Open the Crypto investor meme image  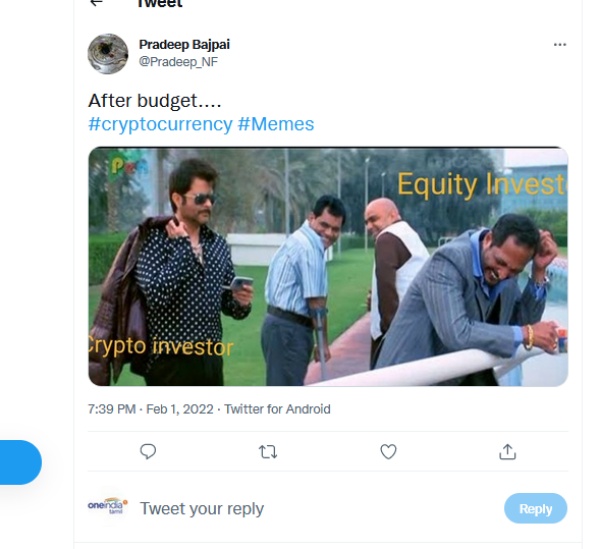point(328,266)
